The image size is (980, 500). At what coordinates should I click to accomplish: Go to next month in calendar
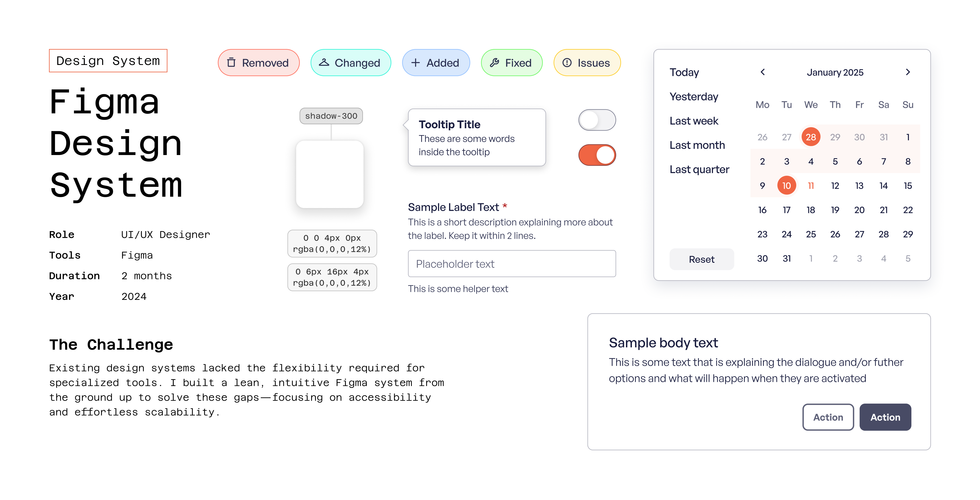[908, 72]
